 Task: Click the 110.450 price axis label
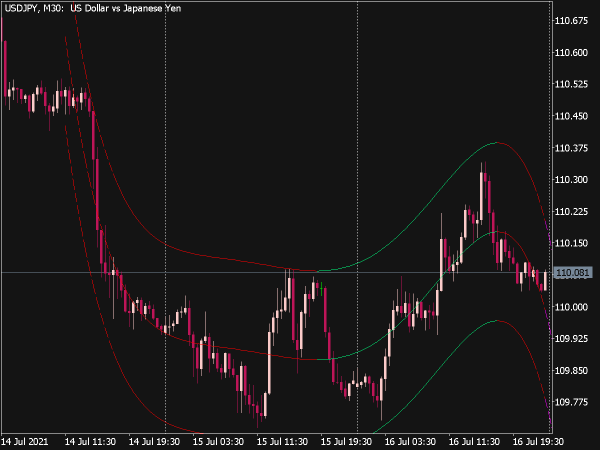(571, 116)
